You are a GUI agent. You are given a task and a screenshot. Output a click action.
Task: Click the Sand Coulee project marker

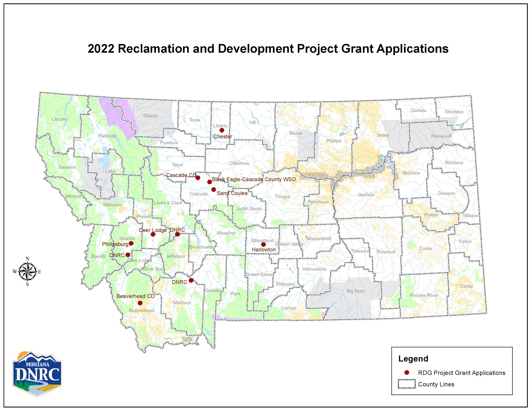point(214,189)
